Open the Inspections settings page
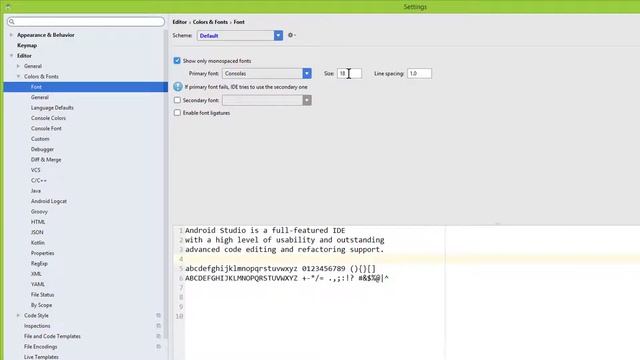Viewport: 640px width, 360px height. click(37, 326)
